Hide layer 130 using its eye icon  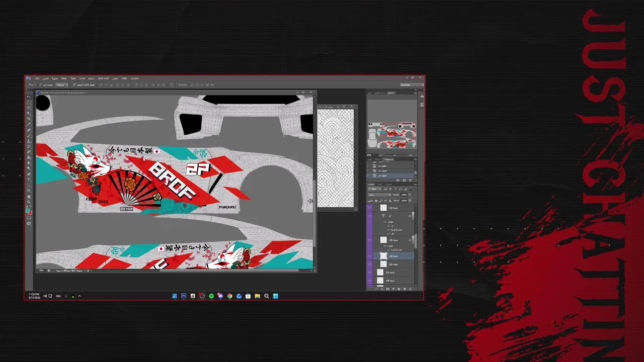(370, 280)
